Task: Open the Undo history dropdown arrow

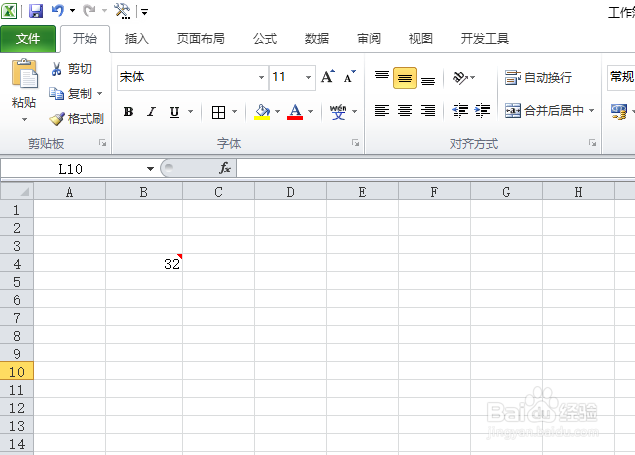Action: pyautogui.click(x=72, y=11)
